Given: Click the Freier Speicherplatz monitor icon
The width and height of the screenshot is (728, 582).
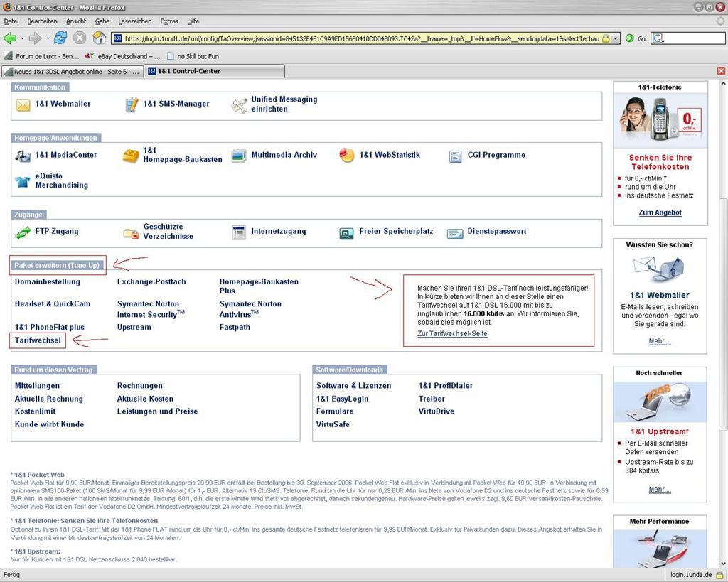Looking at the screenshot, I should [346, 234].
